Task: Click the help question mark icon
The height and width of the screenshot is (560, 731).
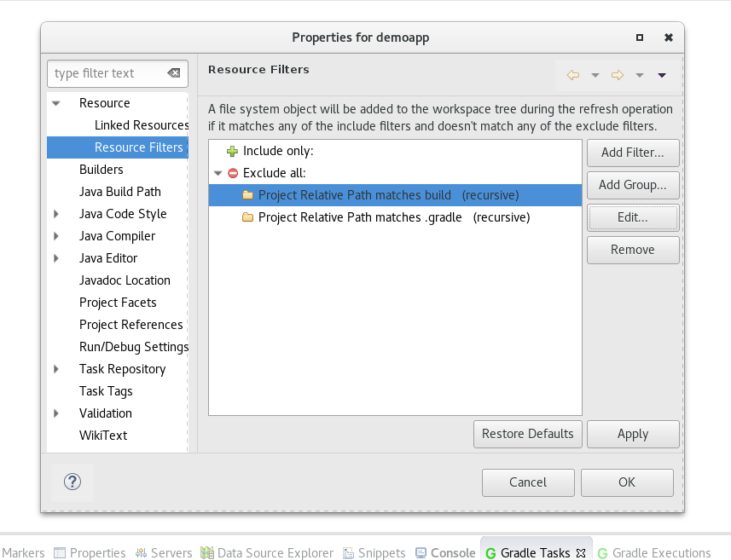Action: 73,482
